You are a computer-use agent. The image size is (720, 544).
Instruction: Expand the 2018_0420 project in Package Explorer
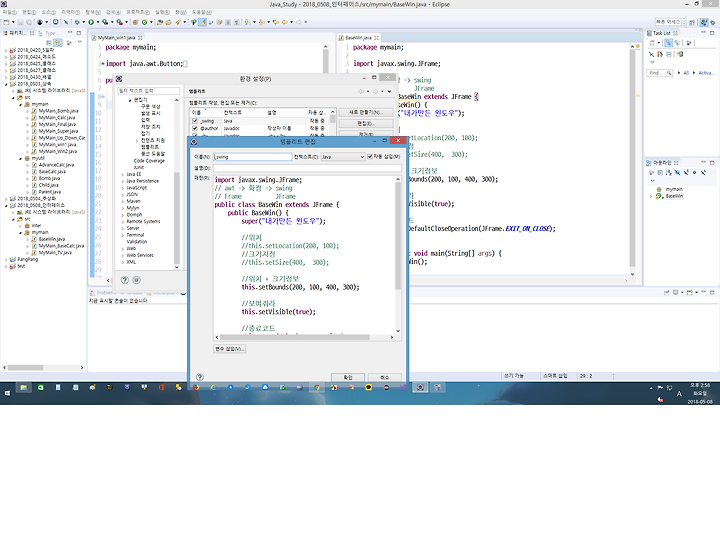(6, 50)
